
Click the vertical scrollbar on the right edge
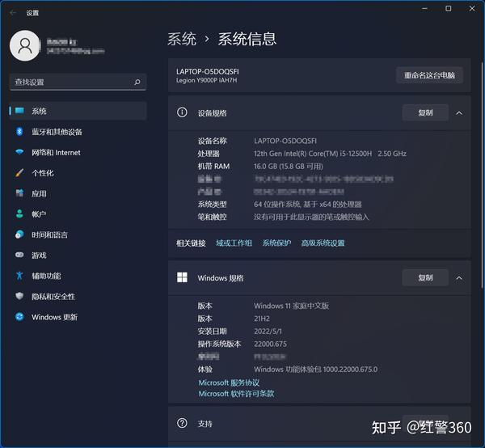pos(483,175)
